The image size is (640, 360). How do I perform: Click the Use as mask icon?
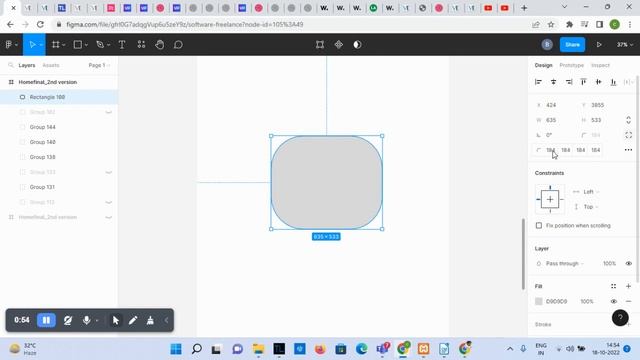[357, 44]
